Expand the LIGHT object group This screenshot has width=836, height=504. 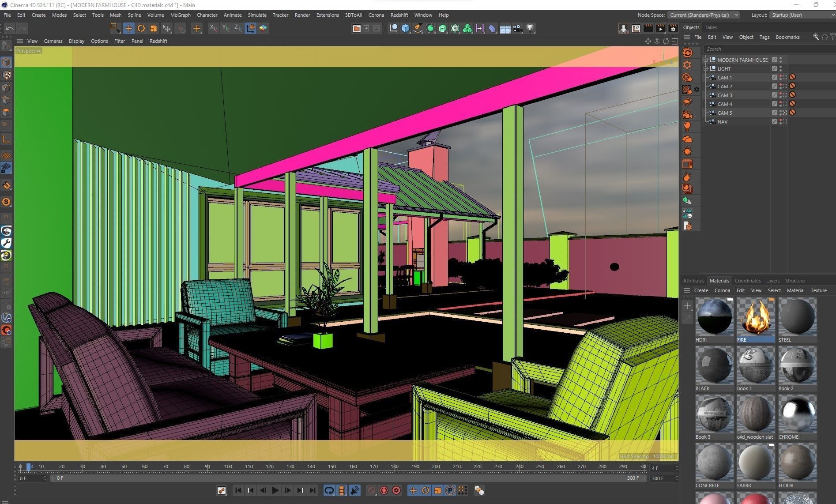point(706,68)
